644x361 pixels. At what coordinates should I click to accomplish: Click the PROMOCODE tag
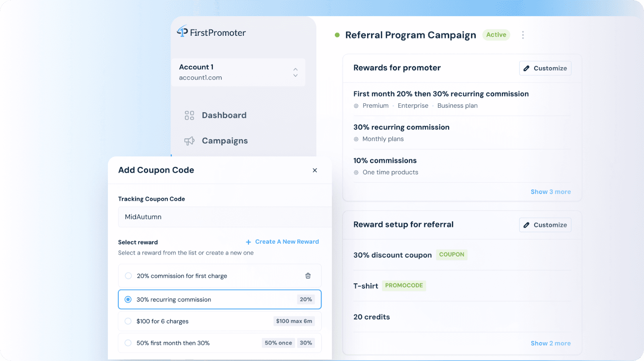(404, 285)
